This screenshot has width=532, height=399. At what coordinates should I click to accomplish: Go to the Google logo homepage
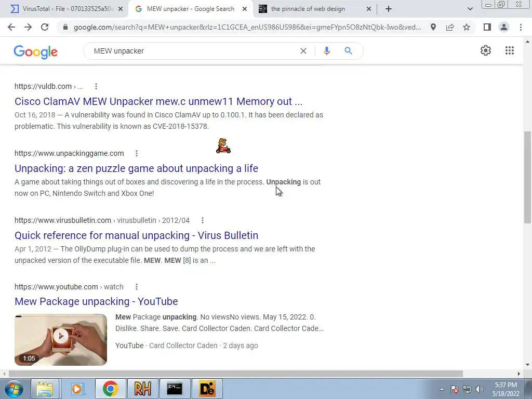pos(36,52)
